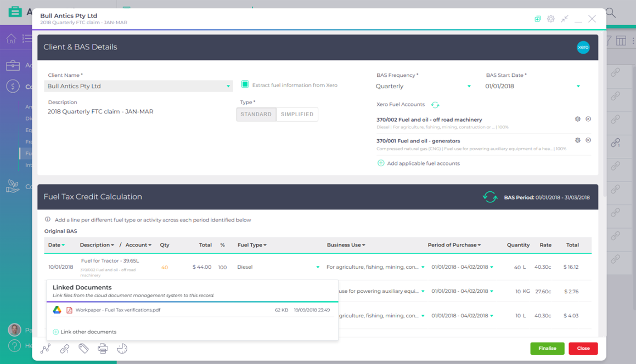Print the FTC claim record
This screenshot has height=364, width=636.
[103, 348]
